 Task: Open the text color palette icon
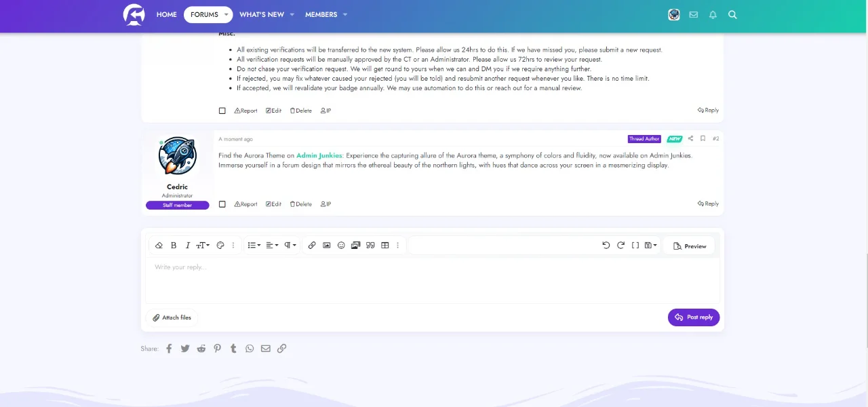tap(220, 246)
